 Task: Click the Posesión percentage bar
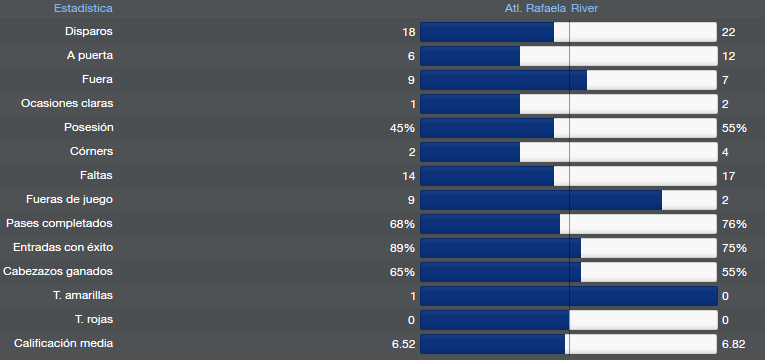pos(568,128)
